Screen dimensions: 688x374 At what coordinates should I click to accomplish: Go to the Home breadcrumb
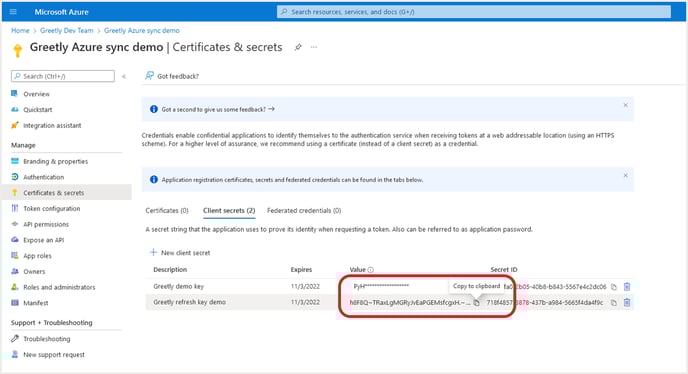(20, 30)
